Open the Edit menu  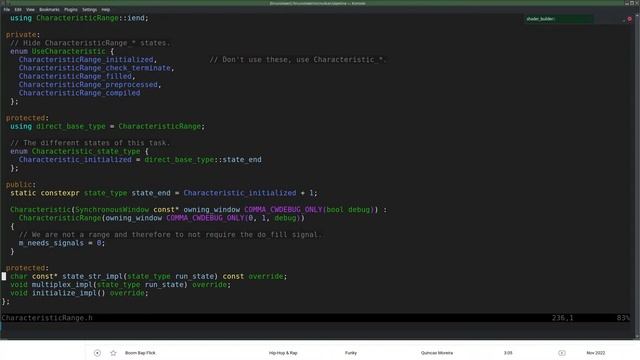(x=18, y=9)
